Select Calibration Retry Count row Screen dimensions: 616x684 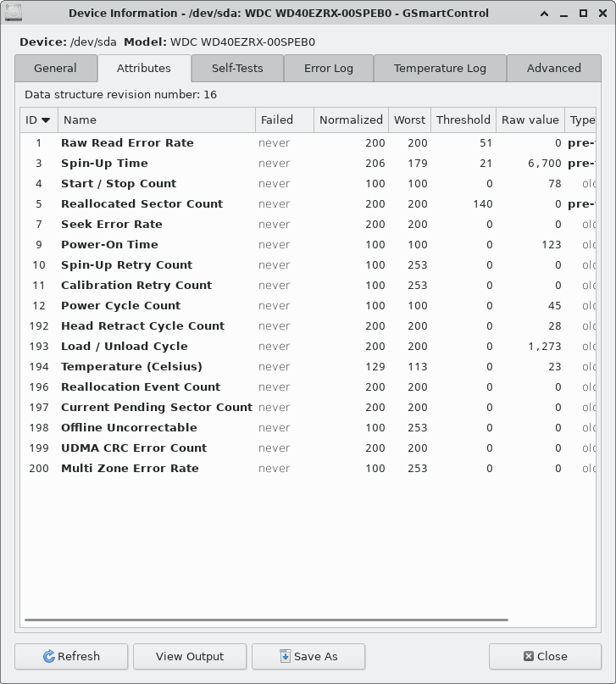tap(308, 286)
